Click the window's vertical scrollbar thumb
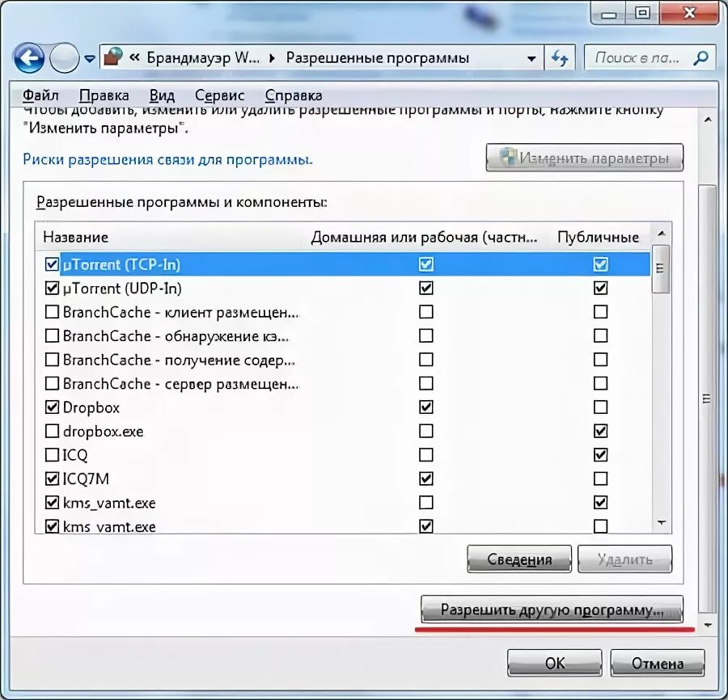The height and width of the screenshot is (700, 728). point(707,398)
